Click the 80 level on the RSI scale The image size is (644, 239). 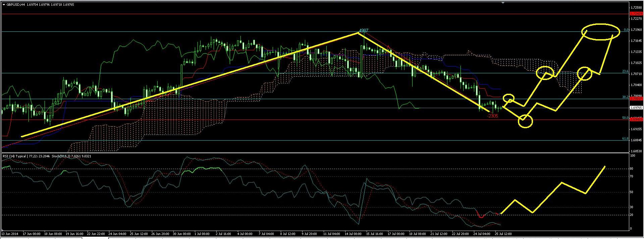632,169
